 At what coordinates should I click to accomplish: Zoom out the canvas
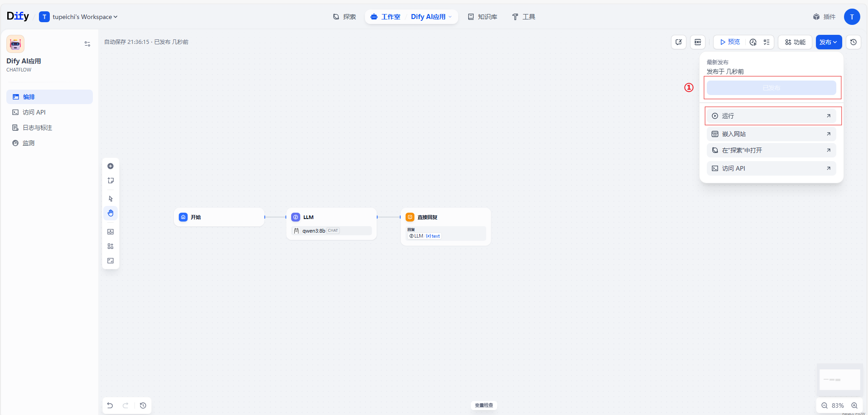coord(825,405)
